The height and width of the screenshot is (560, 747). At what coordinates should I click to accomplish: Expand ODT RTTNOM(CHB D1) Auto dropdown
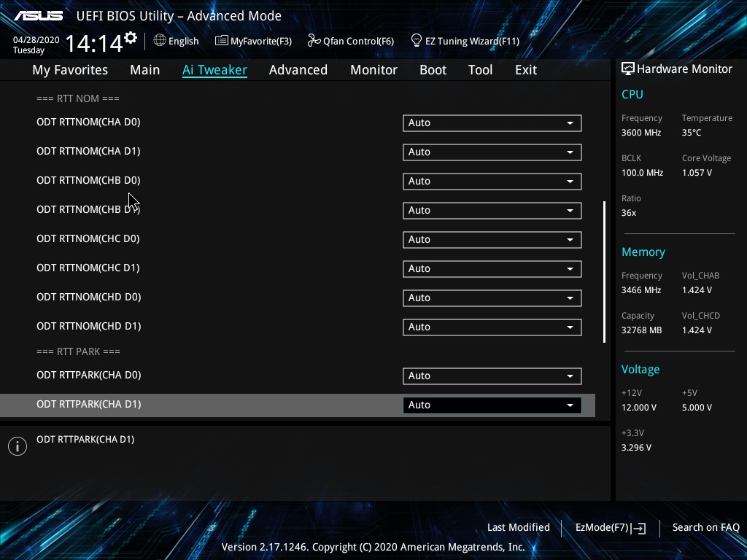[x=492, y=211]
